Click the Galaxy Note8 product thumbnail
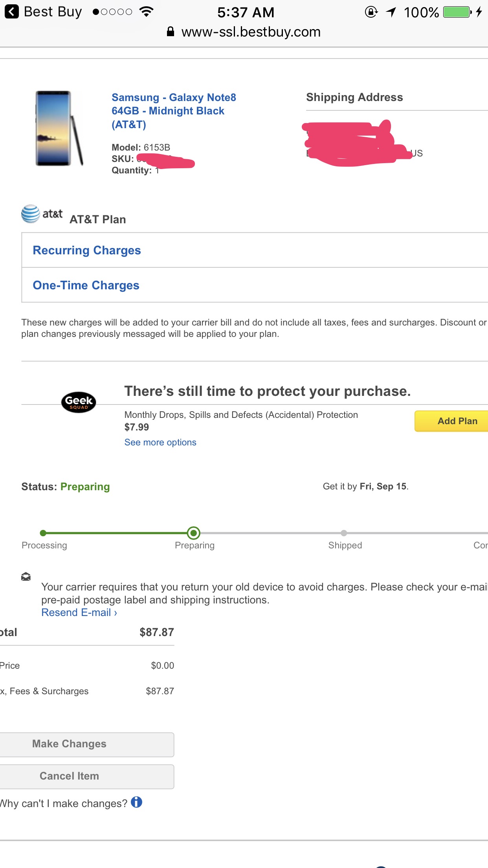This screenshot has height=868, width=488. click(59, 129)
